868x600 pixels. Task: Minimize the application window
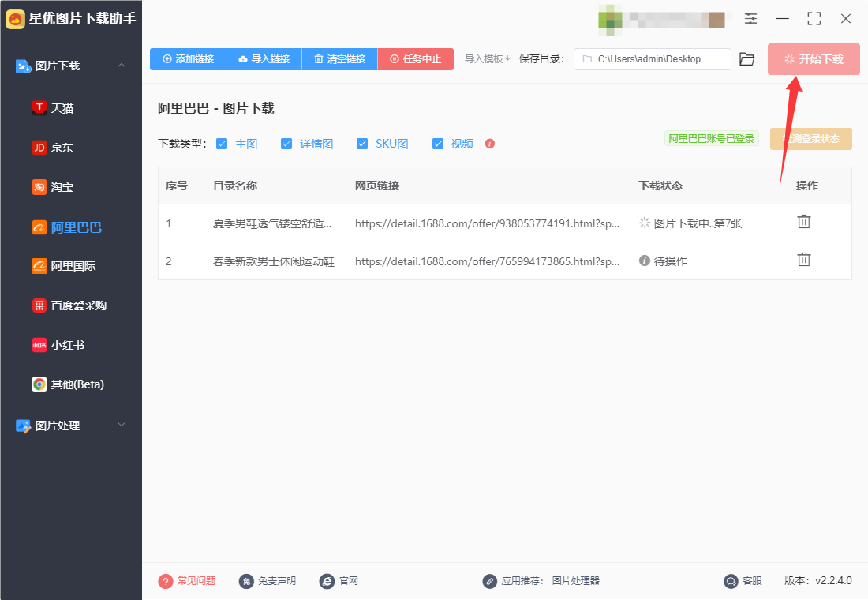(782, 19)
